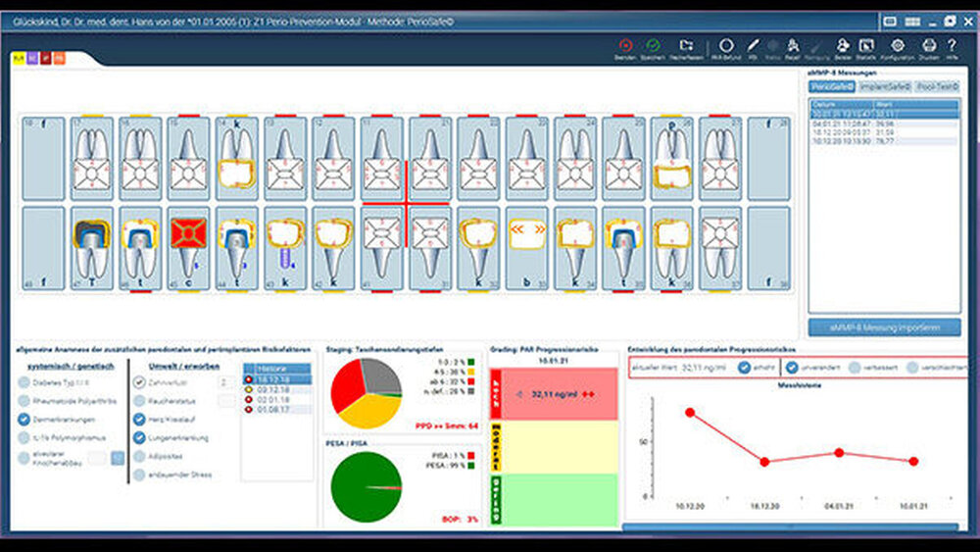Open the Hilfe question mark icon

pyautogui.click(x=952, y=46)
